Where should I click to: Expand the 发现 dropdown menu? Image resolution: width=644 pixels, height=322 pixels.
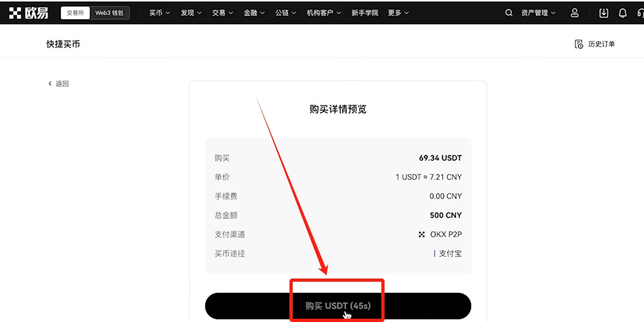tap(191, 13)
